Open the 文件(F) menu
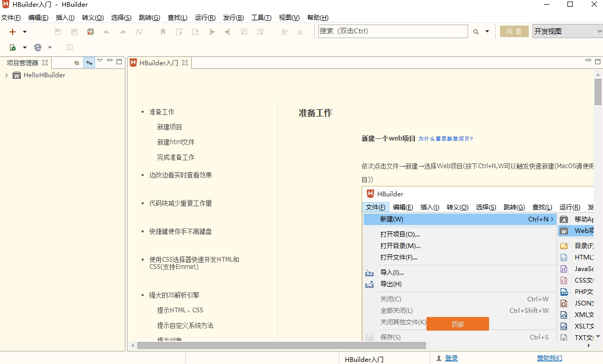The height and width of the screenshot is (364, 603). (11, 18)
